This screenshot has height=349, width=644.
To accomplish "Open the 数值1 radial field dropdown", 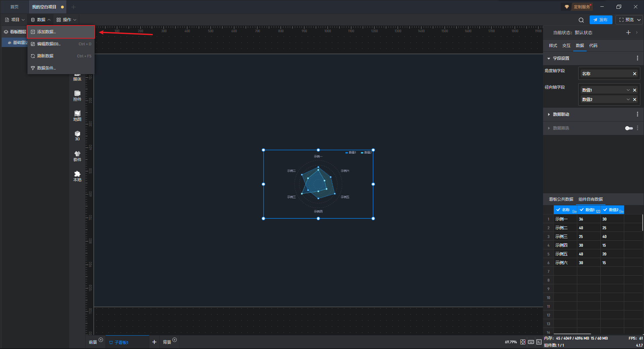I will [628, 90].
